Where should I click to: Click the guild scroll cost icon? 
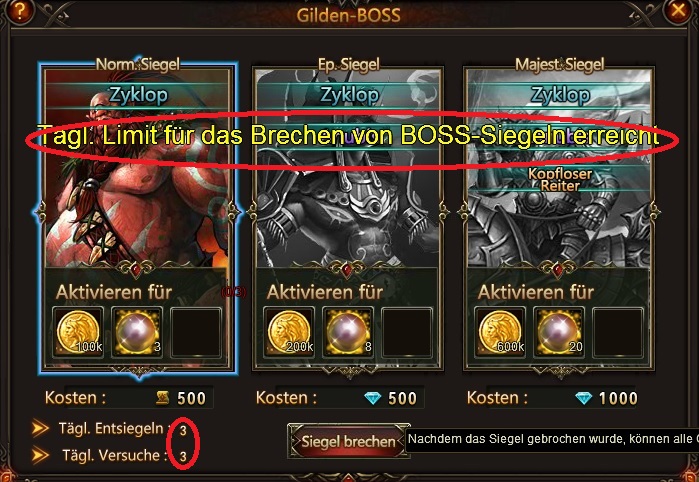coord(163,397)
